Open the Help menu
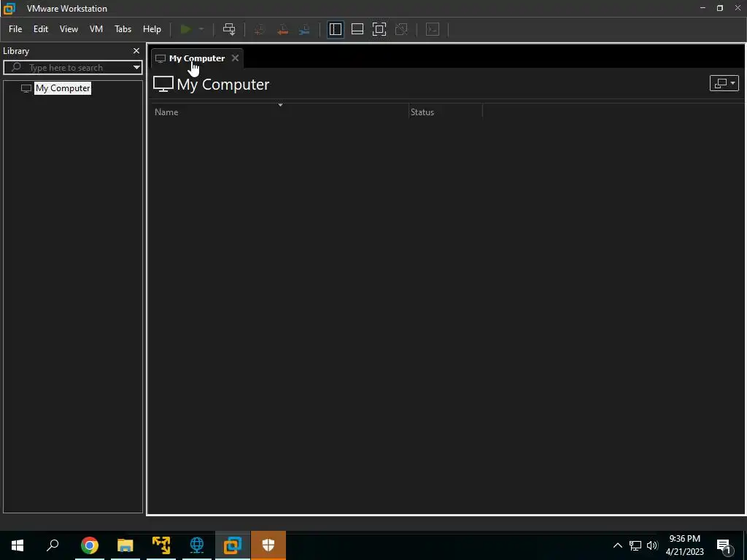Image resolution: width=747 pixels, height=560 pixels. tap(152, 29)
